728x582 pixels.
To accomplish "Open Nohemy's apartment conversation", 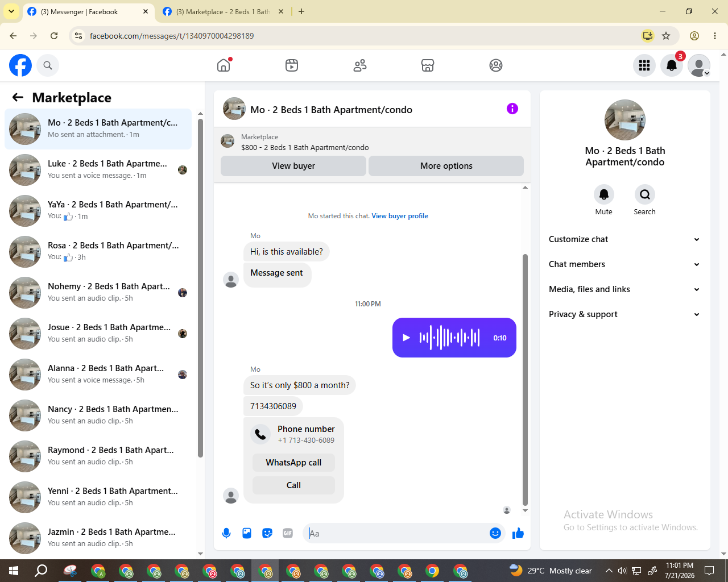I will click(98, 292).
